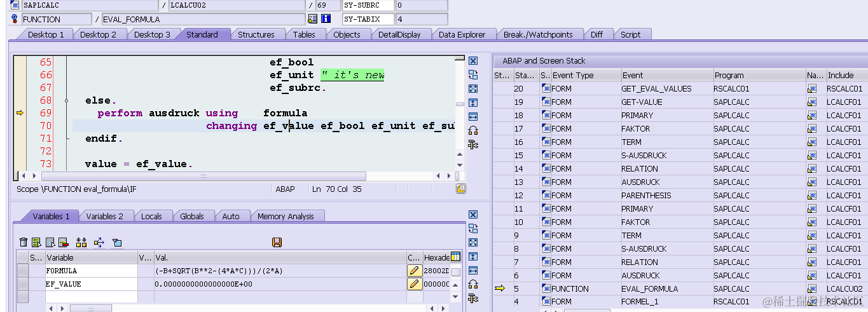Image resolution: width=868 pixels, height=312 pixels.
Task: Select the PARENTHESIS event in the stack
Action: coord(646,196)
